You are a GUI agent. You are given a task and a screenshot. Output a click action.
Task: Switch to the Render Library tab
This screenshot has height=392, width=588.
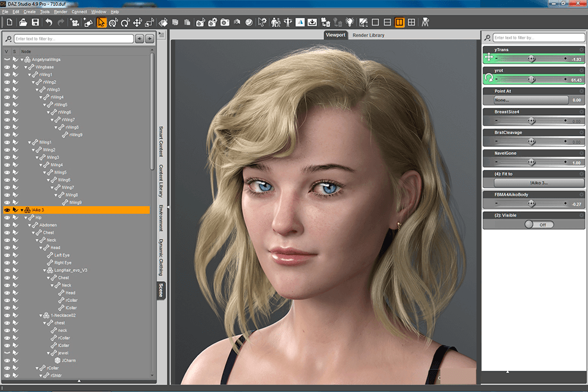[368, 36]
